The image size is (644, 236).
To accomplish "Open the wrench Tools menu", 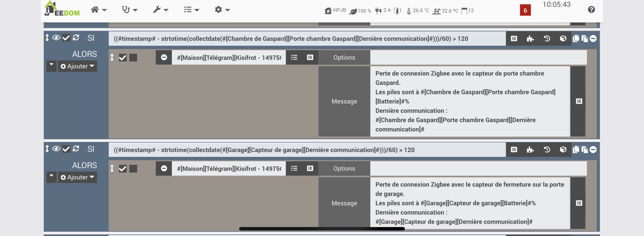I will pos(161,10).
